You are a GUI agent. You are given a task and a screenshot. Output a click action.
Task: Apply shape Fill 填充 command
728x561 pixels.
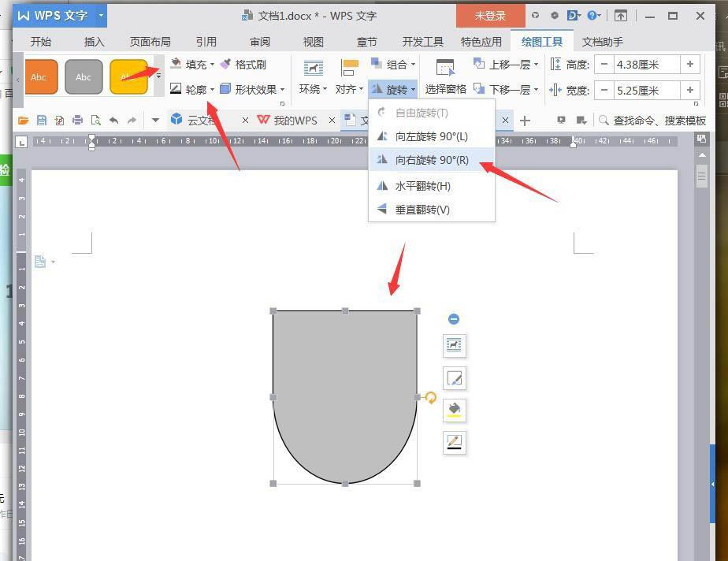(195, 65)
